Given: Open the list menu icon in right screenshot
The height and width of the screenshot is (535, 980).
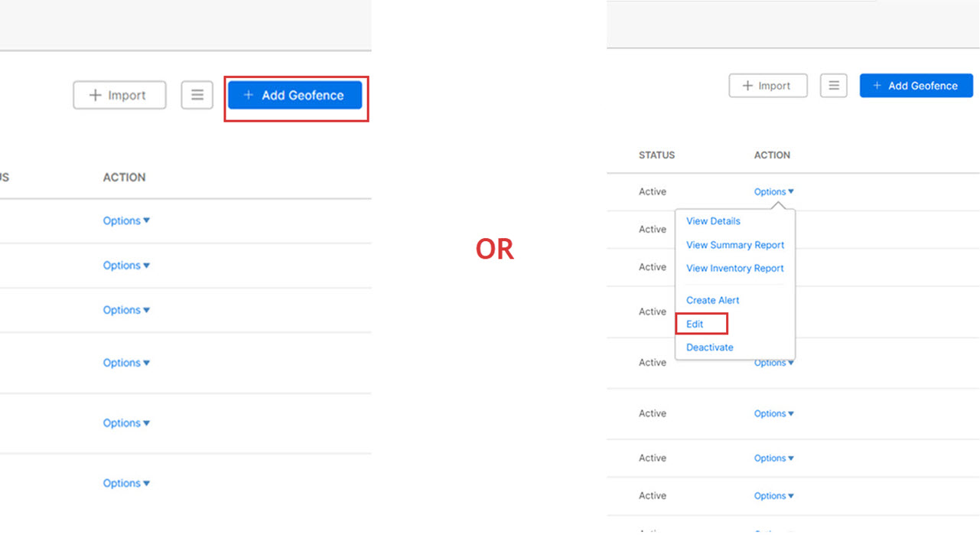Looking at the screenshot, I should (834, 86).
